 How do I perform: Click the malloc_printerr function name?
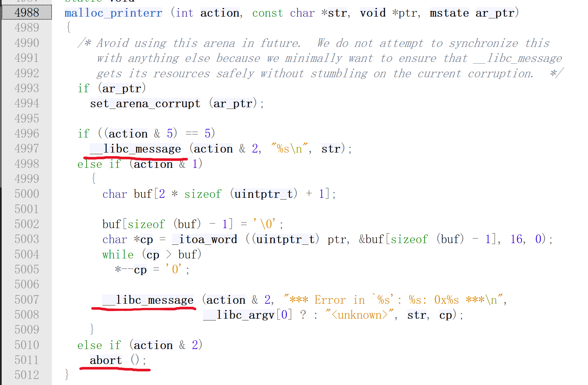point(113,13)
